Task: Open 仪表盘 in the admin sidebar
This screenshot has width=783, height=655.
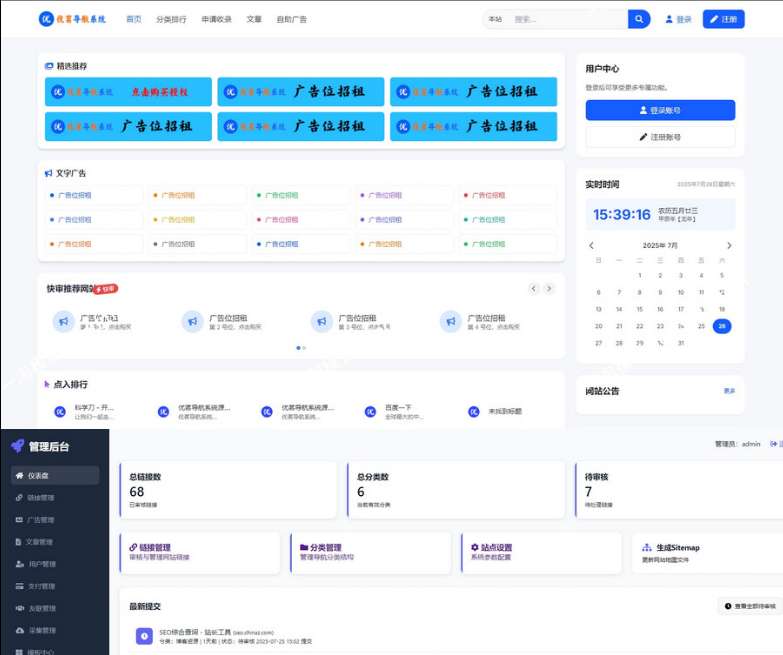Action: coord(55,475)
